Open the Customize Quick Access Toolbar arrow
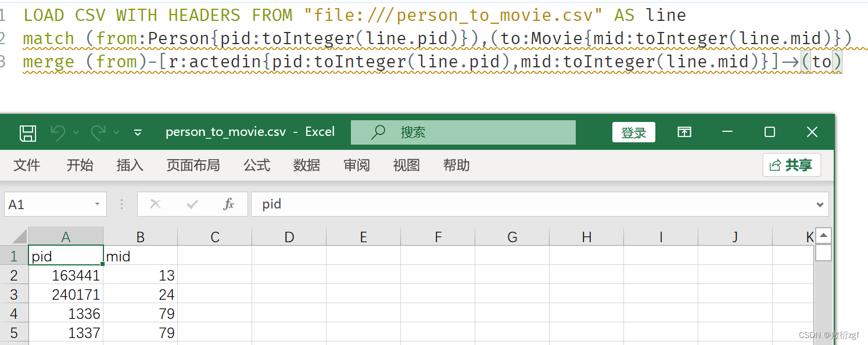The height and width of the screenshot is (345, 868). 138,133
